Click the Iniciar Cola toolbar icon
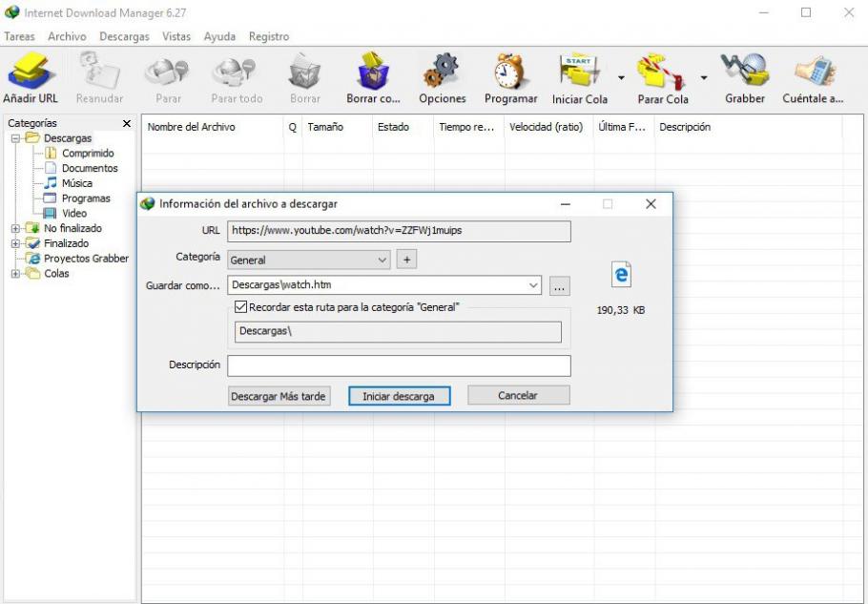Image resolution: width=868 pixels, height=604 pixels. click(578, 71)
